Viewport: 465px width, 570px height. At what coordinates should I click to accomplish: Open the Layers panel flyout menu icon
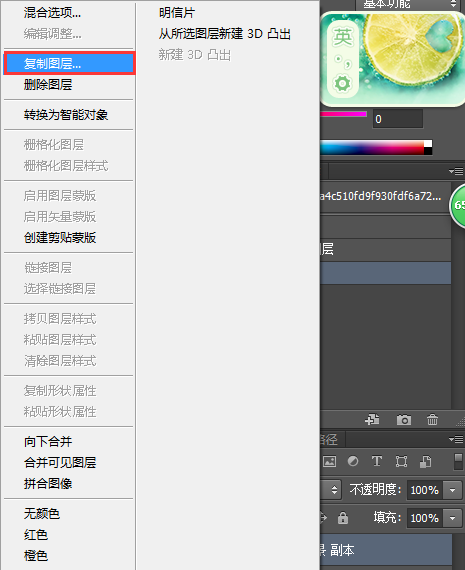[456, 439]
